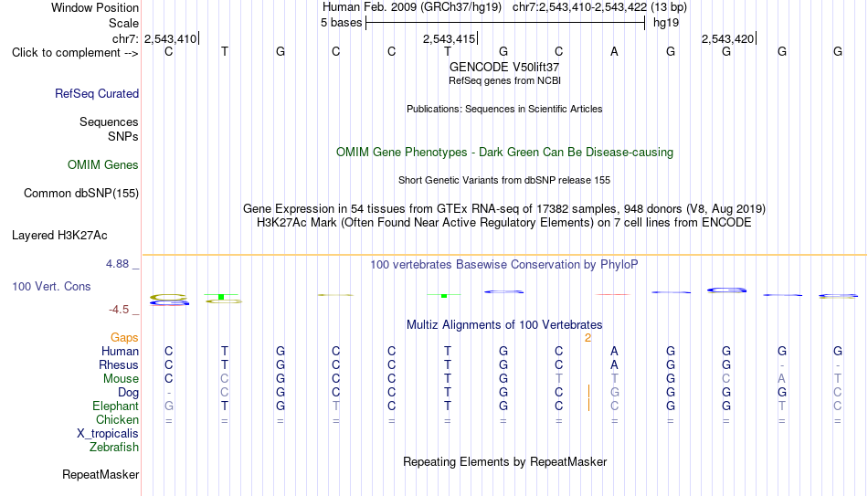
Task: Click the Gaps row label
Action: (124, 338)
